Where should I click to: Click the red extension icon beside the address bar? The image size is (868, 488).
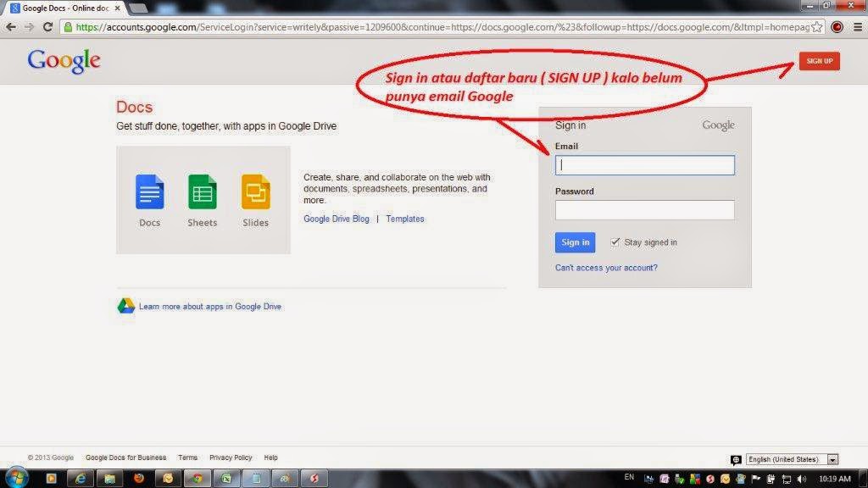pyautogui.click(x=837, y=26)
